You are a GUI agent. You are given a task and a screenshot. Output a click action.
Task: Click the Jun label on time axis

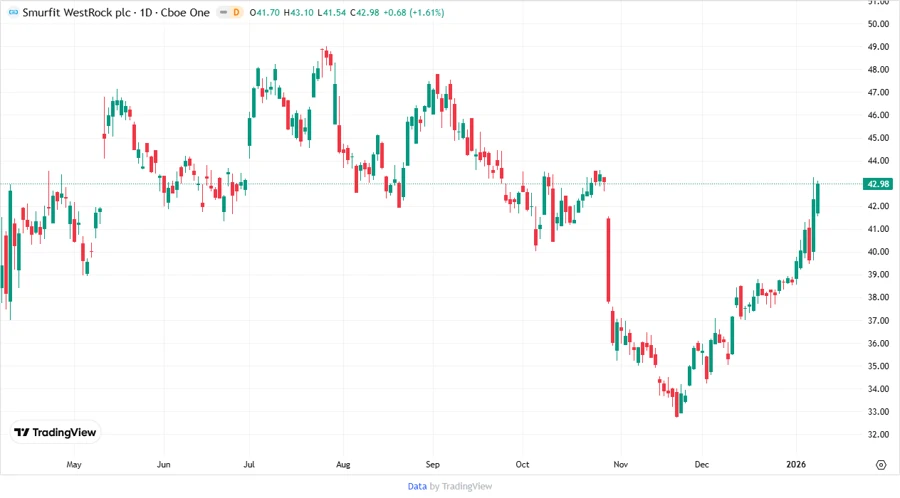pos(164,464)
